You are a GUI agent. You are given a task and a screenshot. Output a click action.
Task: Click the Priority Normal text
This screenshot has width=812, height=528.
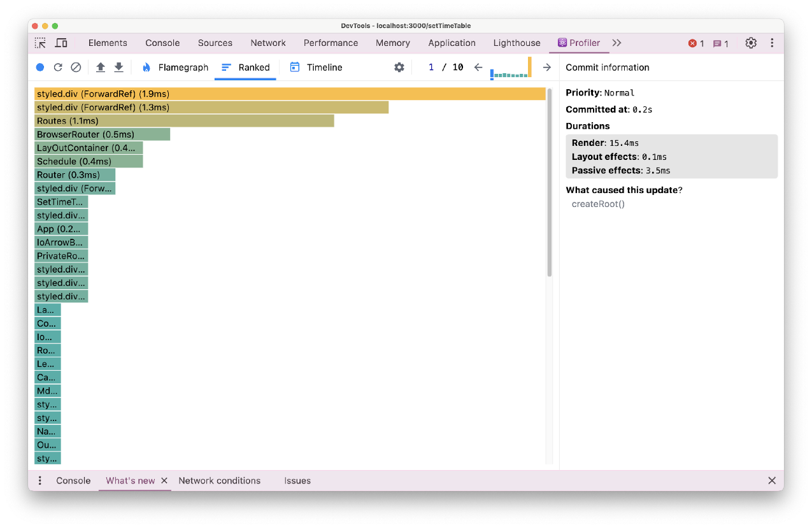pos(600,93)
